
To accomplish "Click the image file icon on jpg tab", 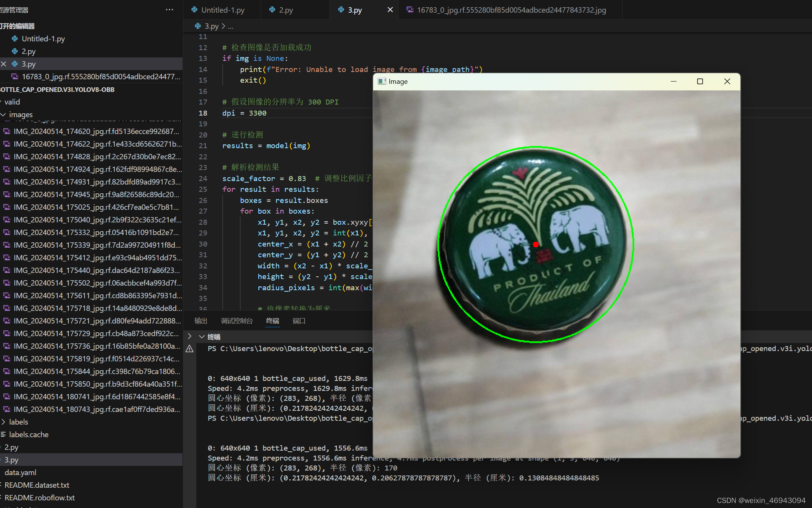I will coord(410,10).
